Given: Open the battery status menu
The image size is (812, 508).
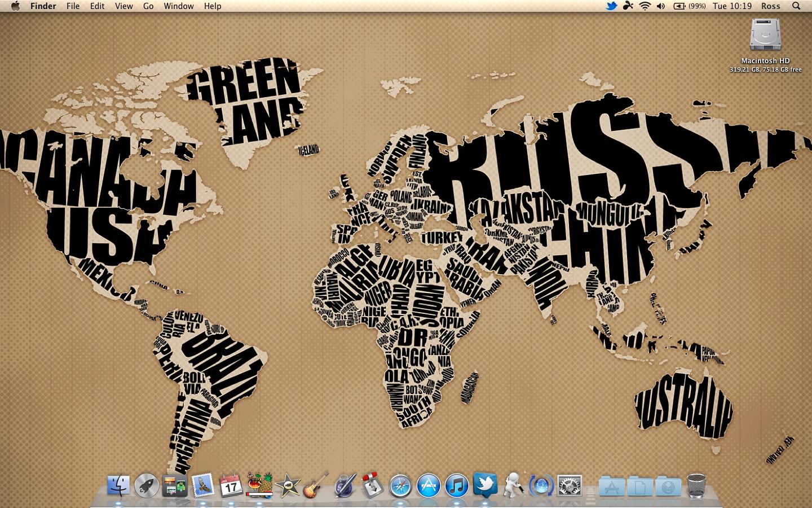Looking at the screenshot, I should (x=690, y=6).
